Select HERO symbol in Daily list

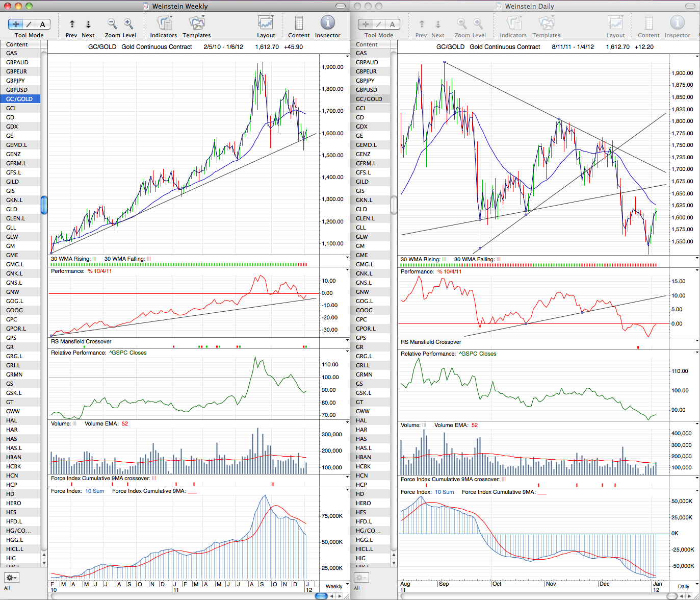click(x=370, y=503)
